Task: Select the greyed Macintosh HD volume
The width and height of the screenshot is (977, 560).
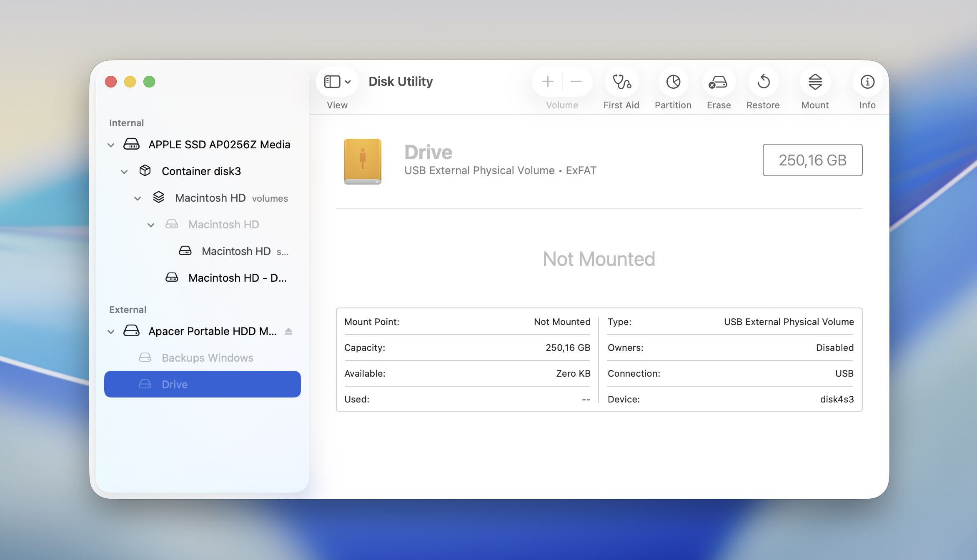Action: pos(203,225)
